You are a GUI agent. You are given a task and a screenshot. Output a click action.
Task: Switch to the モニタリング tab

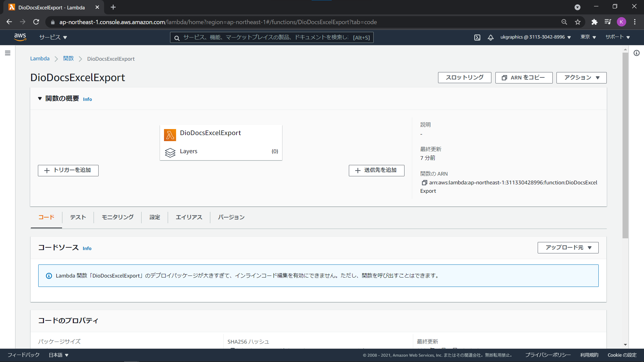[x=118, y=218]
